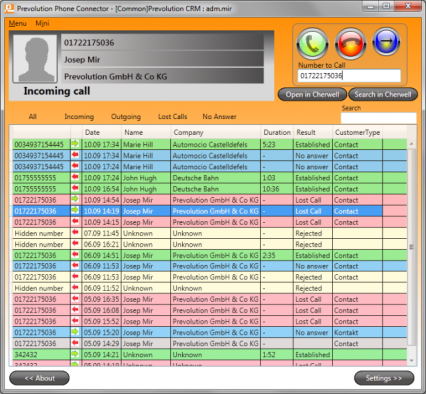The width and height of the screenshot is (426, 394).
Task: Click outgoing arrow icon in 10.09 17:34 Established row
Action: click(x=75, y=144)
